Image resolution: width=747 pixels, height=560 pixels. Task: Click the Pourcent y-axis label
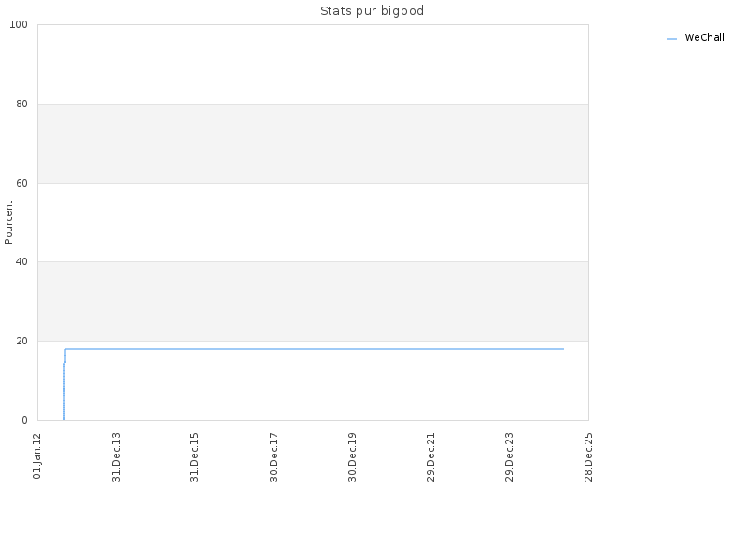(x=8, y=222)
